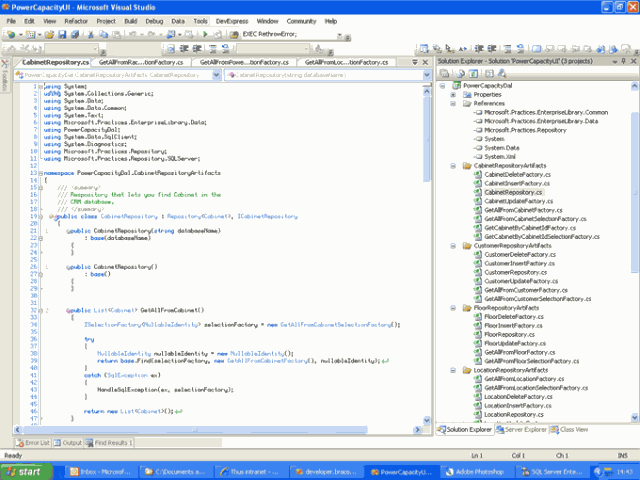Select CabinetDeleteFactory.cs in Solution Explorer
This screenshot has height=480, width=640.
pyautogui.click(x=517, y=175)
